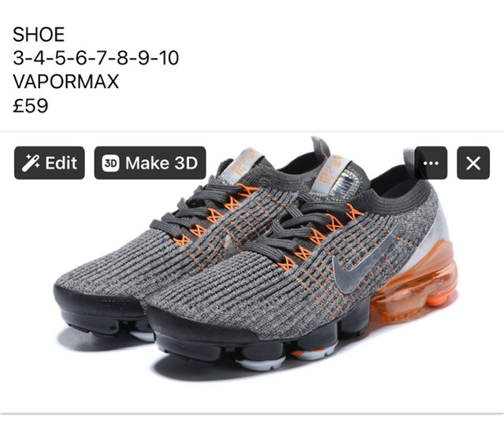Click the 3D badge icon
Image resolution: width=504 pixels, height=436 pixels.
(110, 163)
